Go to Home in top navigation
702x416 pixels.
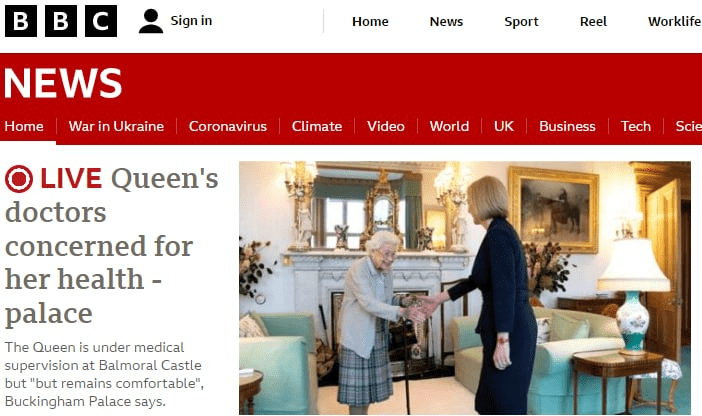tap(370, 21)
